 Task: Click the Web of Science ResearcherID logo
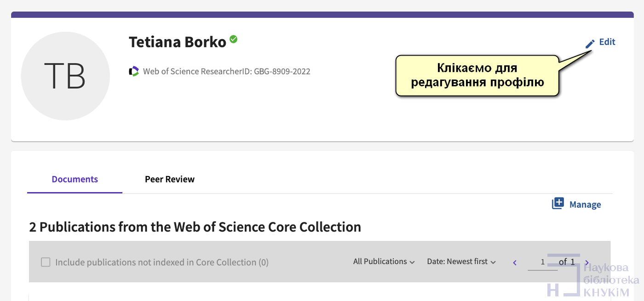pos(134,71)
